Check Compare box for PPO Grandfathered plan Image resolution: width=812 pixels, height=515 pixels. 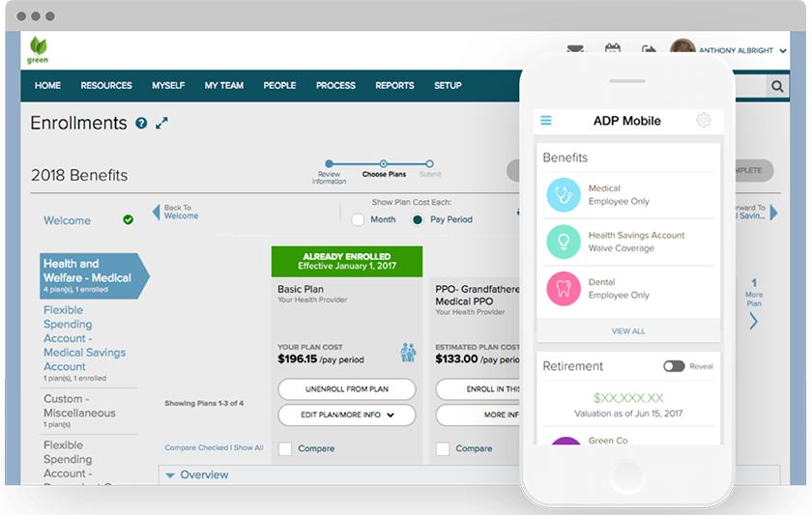pos(443,448)
